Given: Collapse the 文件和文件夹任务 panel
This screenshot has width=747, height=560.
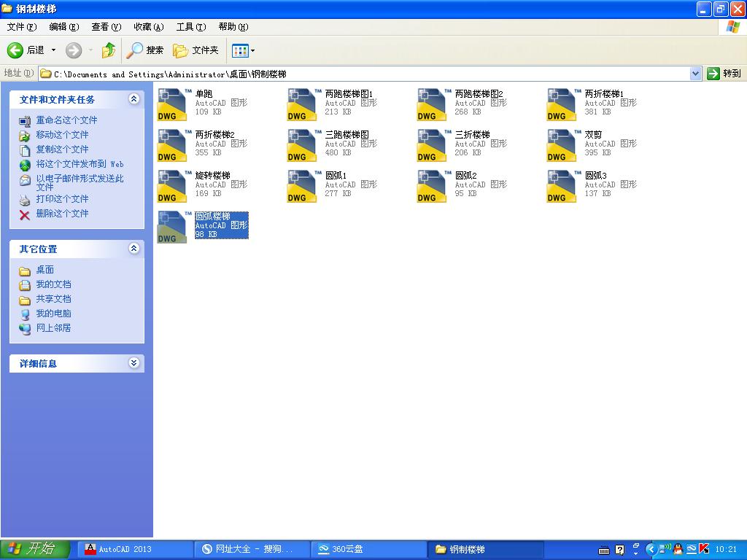Looking at the screenshot, I should pyautogui.click(x=134, y=98).
